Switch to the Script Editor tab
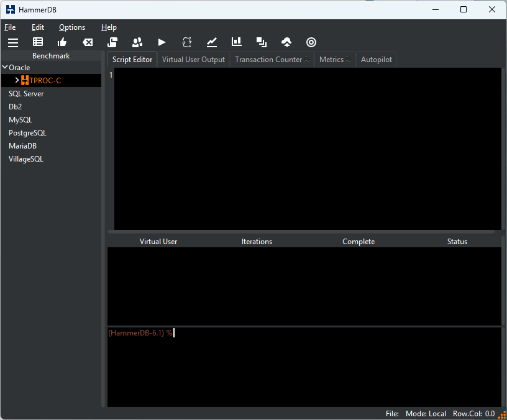Image resolution: width=507 pixels, height=420 pixels. pos(132,60)
